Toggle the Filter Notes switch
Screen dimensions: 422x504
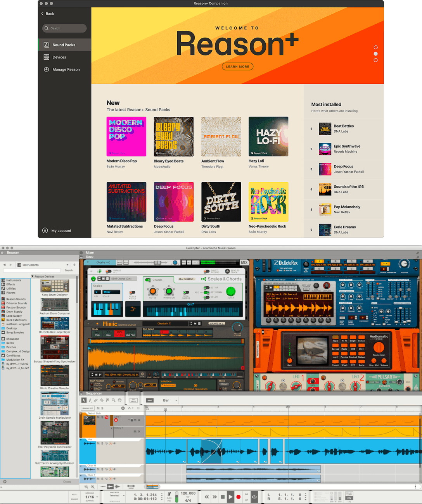[132, 292]
